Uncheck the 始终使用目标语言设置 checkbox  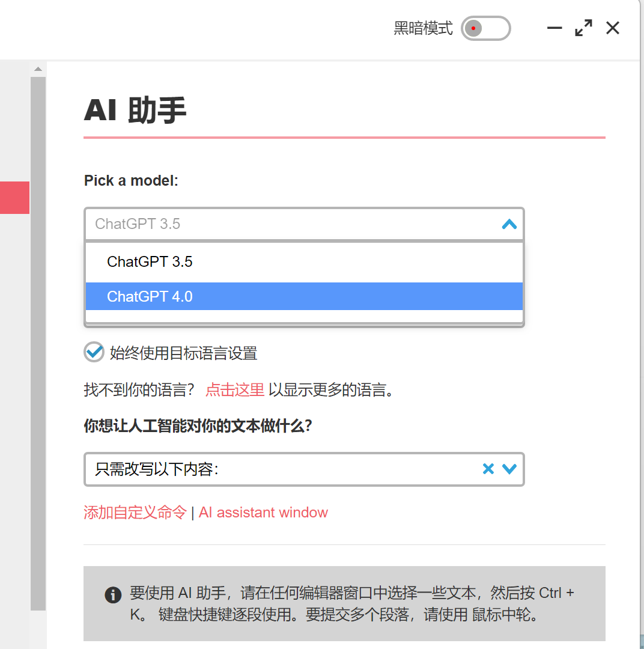pyautogui.click(x=94, y=352)
